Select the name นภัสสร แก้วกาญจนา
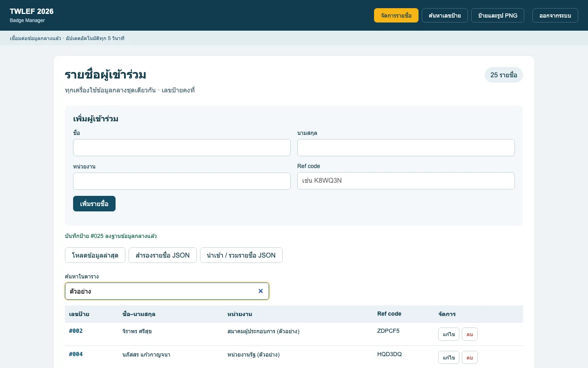The height and width of the screenshot is (368, 588). point(146,355)
